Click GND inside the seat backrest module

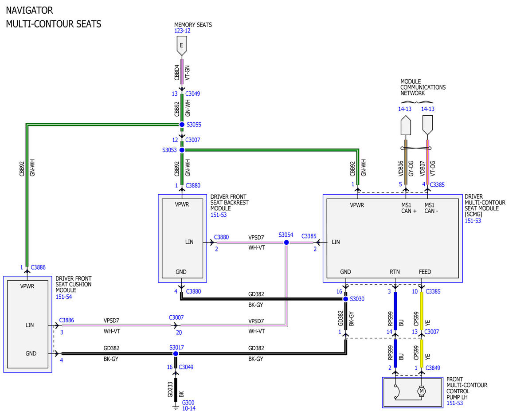[181, 272]
